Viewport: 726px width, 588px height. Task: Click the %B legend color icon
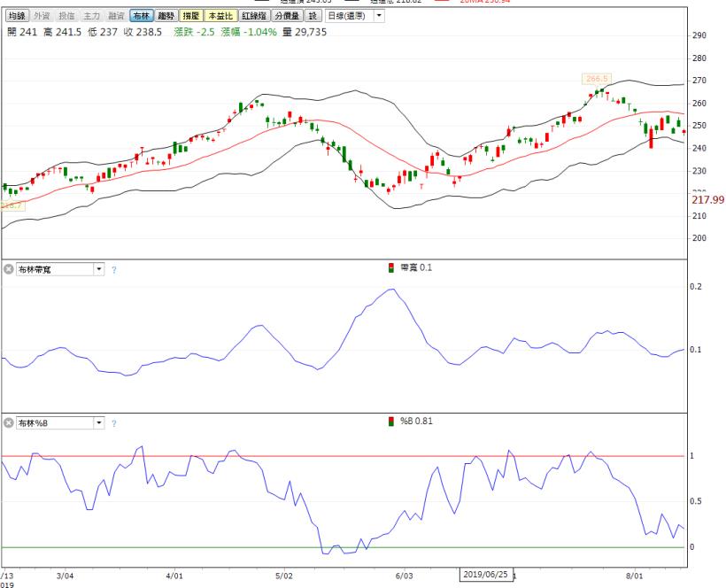point(391,422)
